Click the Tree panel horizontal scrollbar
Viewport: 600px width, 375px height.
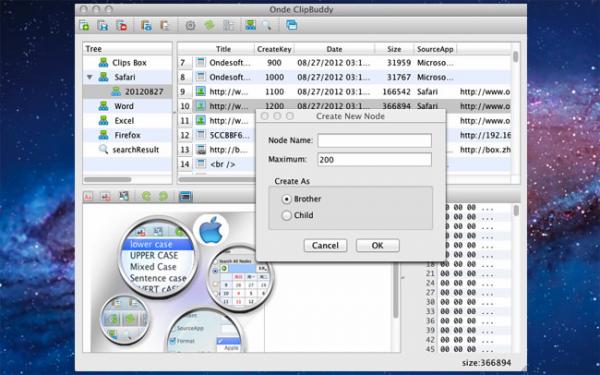tap(108, 179)
